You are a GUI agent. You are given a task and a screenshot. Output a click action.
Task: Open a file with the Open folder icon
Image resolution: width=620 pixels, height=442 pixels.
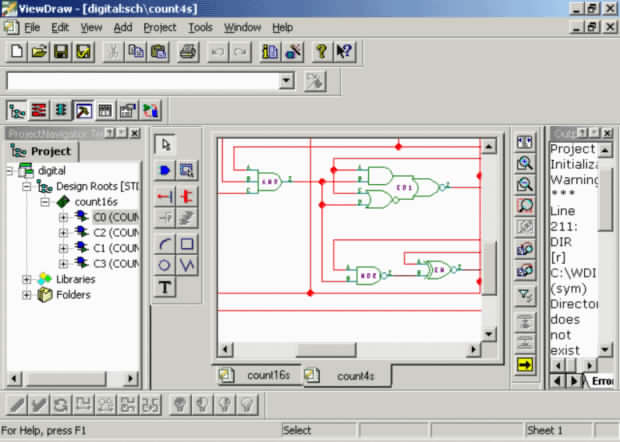[39, 52]
